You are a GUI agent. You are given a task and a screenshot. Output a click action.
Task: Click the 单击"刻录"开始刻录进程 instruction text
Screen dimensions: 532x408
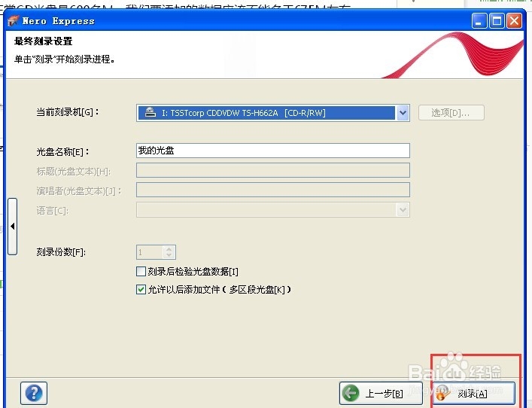(65, 59)
